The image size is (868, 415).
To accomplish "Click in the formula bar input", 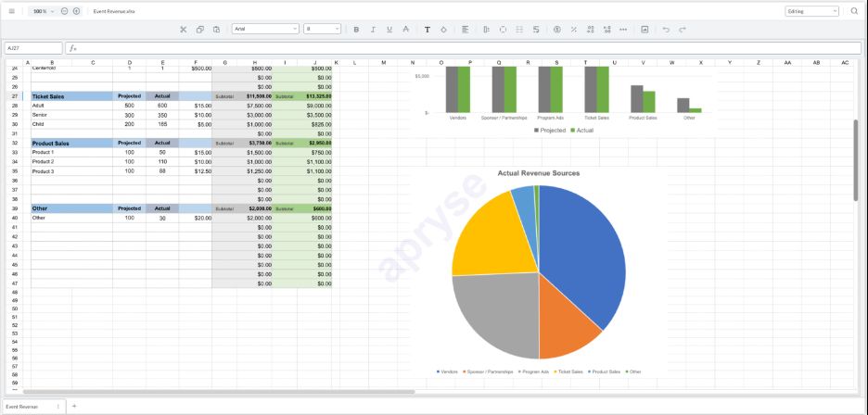I will tap(470, 48).
